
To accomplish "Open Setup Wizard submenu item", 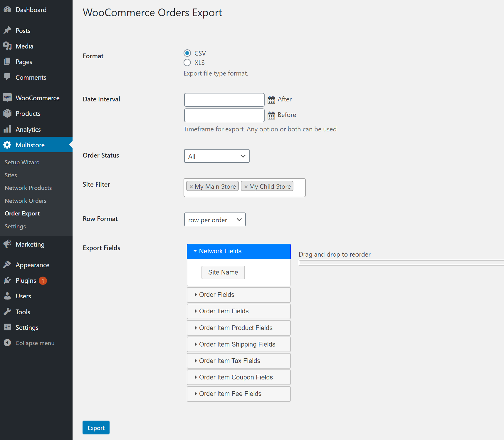I will (22, 162).
